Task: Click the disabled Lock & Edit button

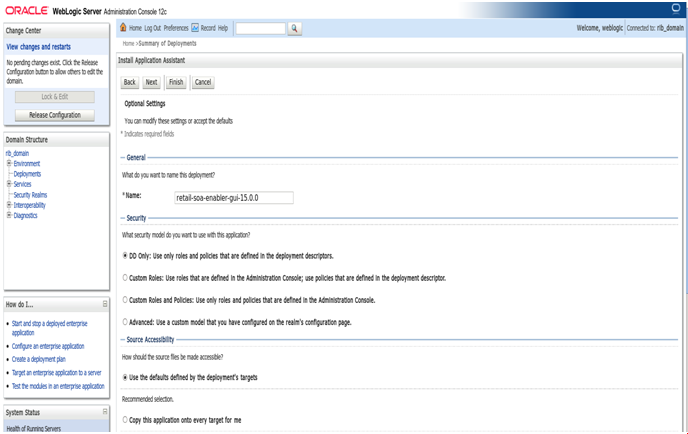Action: [x=55, y=97]
